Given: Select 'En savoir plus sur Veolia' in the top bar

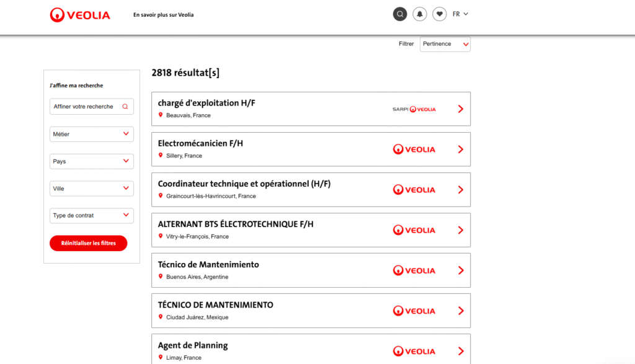Looking at the screenshot, I should click(162, 14).
